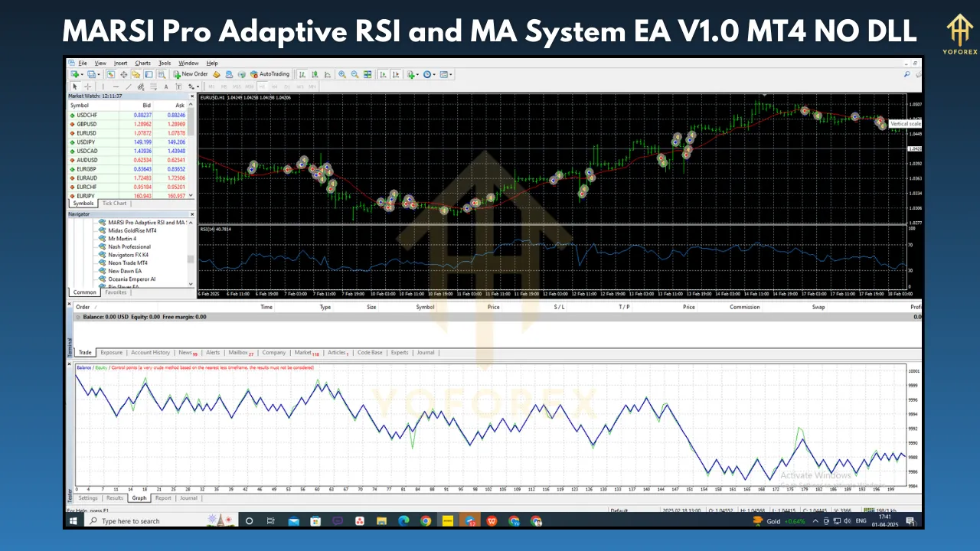Image resolution: width=980 pixels, height=551 pixels.
Task: Open the Charts menu
Action: 142,63
